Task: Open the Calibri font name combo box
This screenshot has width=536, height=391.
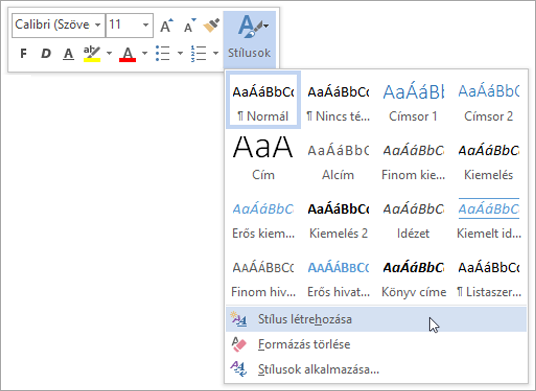Action: [x=58, y=25]
